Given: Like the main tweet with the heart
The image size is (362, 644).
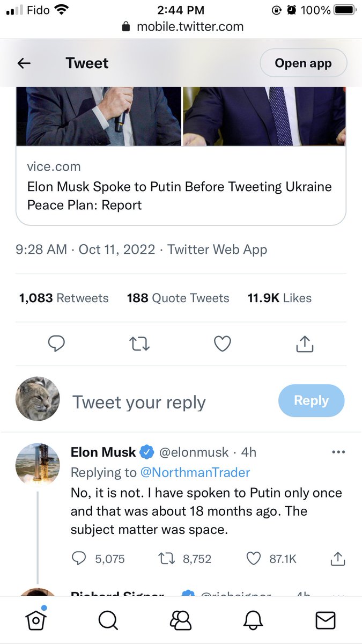Looking at the screenshot, I should tap(223, 343).
